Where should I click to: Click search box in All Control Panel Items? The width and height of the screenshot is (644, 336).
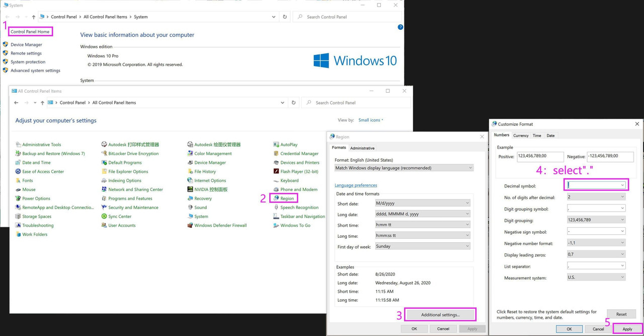[x=356, y=103]
